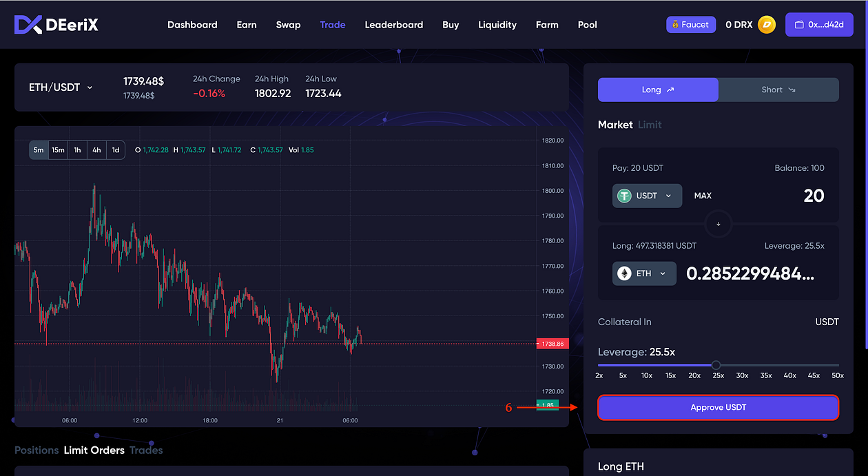Click the 24h Low 1723.44 value
868x476 pixels.
click(323, 94)
